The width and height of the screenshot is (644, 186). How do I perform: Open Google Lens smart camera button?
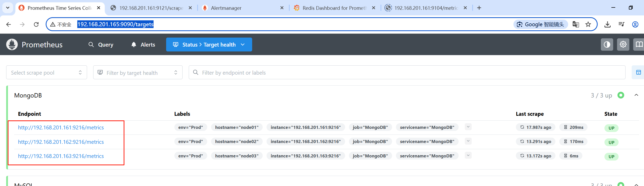(541, 24)
